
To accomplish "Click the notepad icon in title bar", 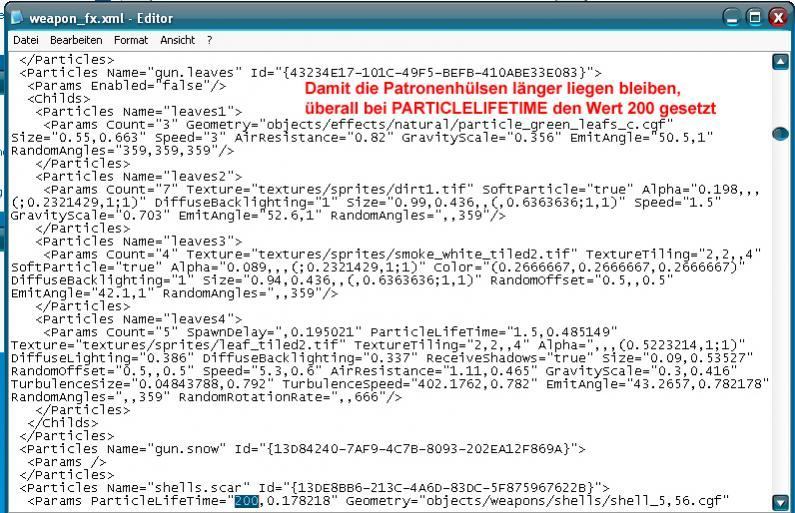I will coord(17,18).
